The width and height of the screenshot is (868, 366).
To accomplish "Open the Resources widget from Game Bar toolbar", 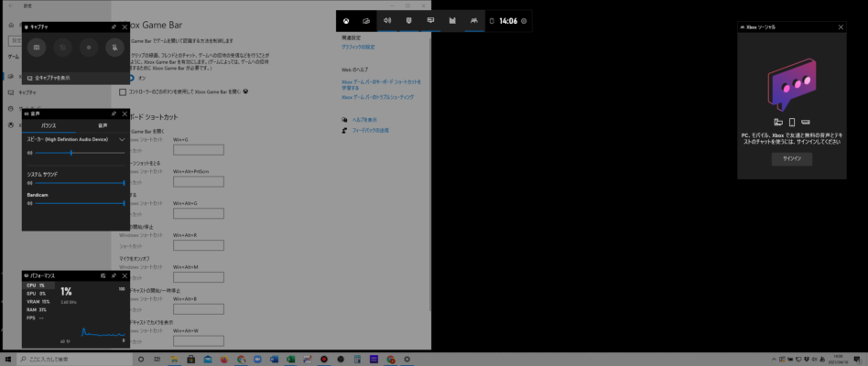I will coord(452,21).
